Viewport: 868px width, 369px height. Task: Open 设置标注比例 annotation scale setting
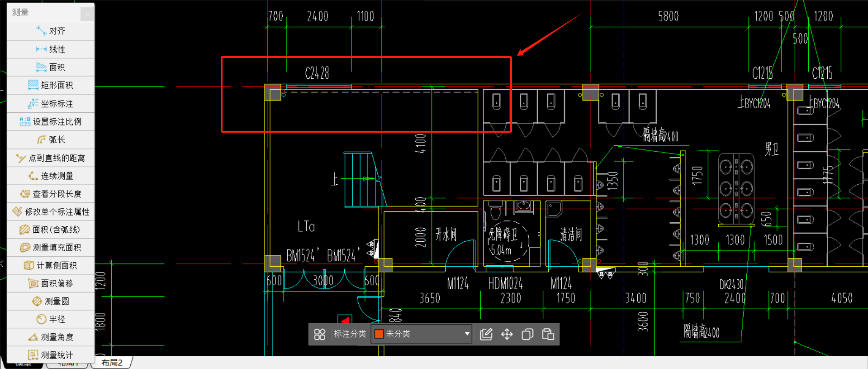pos(51,121)
